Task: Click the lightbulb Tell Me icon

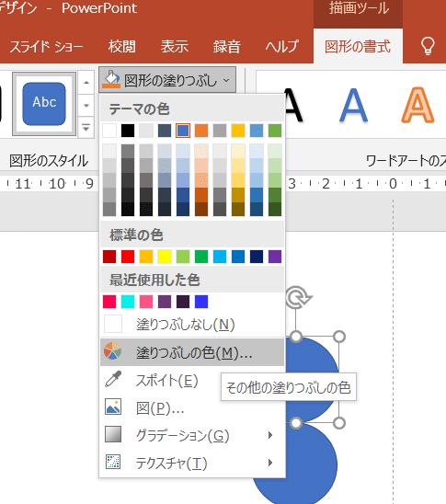Action: click(428, 46)
